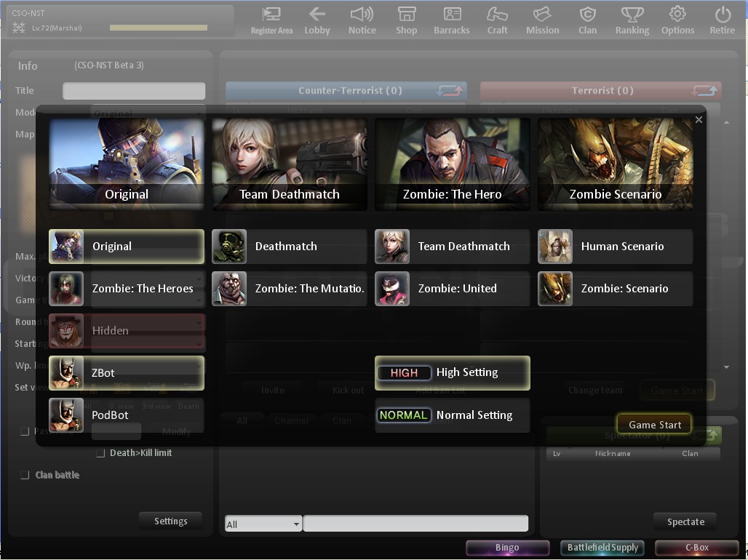Open the Settings button

(170, 521)
